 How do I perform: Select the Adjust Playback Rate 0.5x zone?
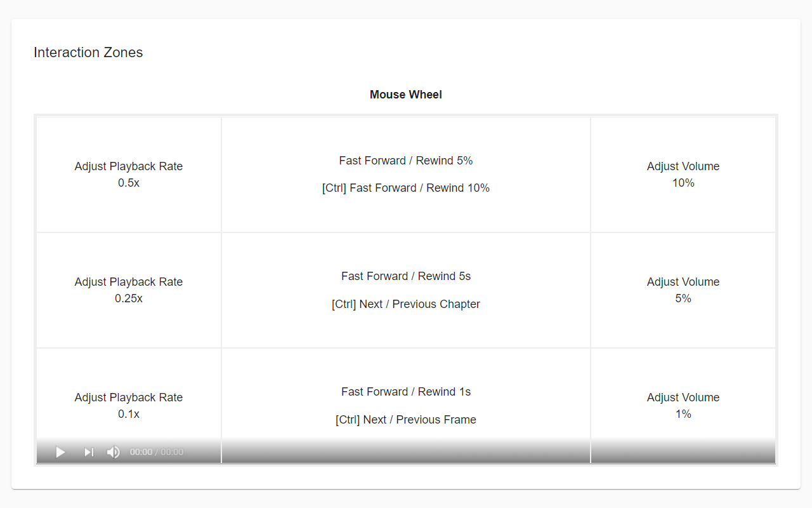click(129, 175)
